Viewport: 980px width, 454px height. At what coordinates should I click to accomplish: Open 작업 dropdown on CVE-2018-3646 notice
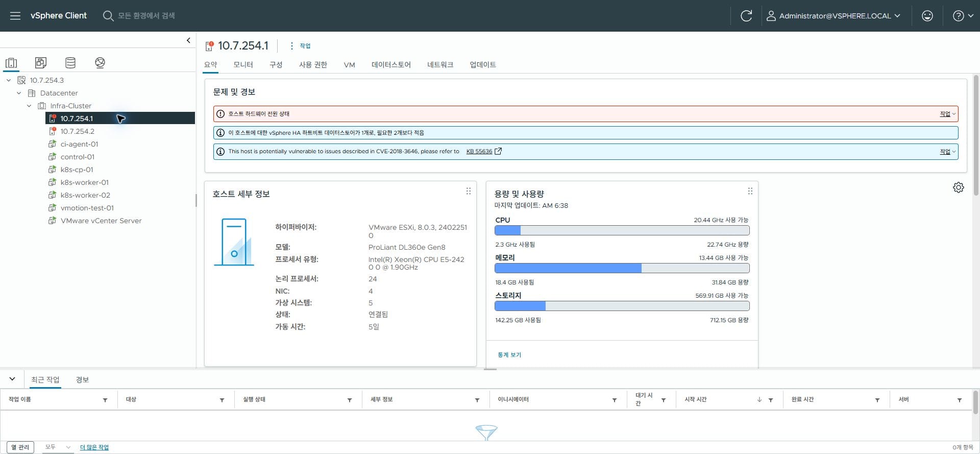948,152
